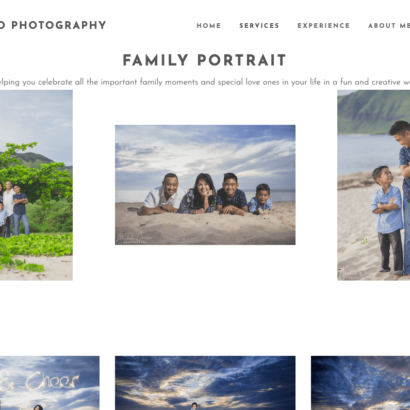Open the bottom center sunset sky photo
410x410 pixels.
click(205, 383)
